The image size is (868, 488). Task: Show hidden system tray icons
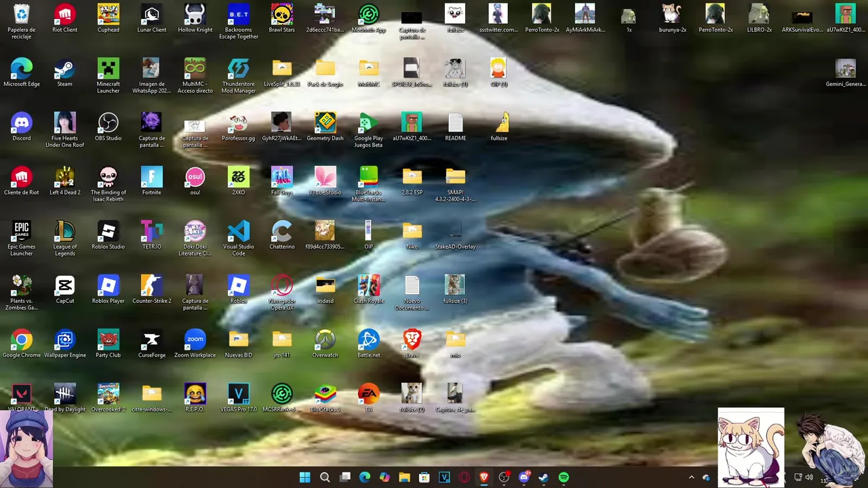pos(691,477)
